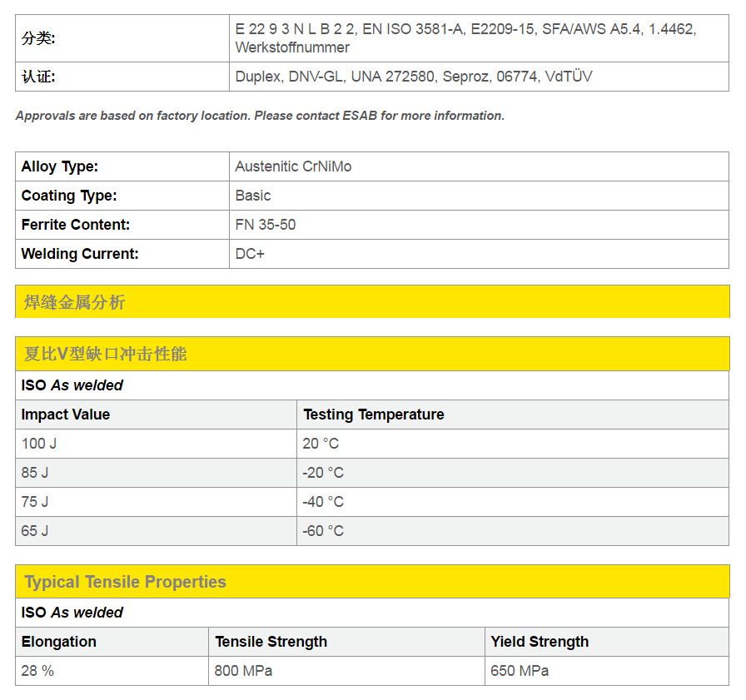Viewport: 746px width, 700px height.
Task: Select the -60 °C temperature cell
Action: pyautogui.click(x=513, y=531)
